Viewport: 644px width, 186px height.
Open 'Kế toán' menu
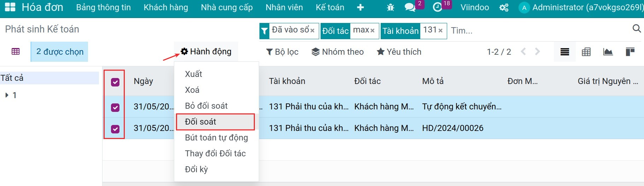(330, 7)
